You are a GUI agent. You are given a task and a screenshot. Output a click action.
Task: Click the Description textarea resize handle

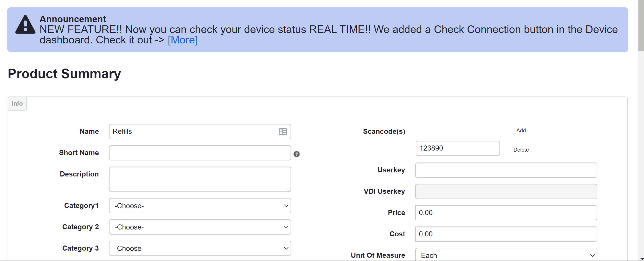288,189
